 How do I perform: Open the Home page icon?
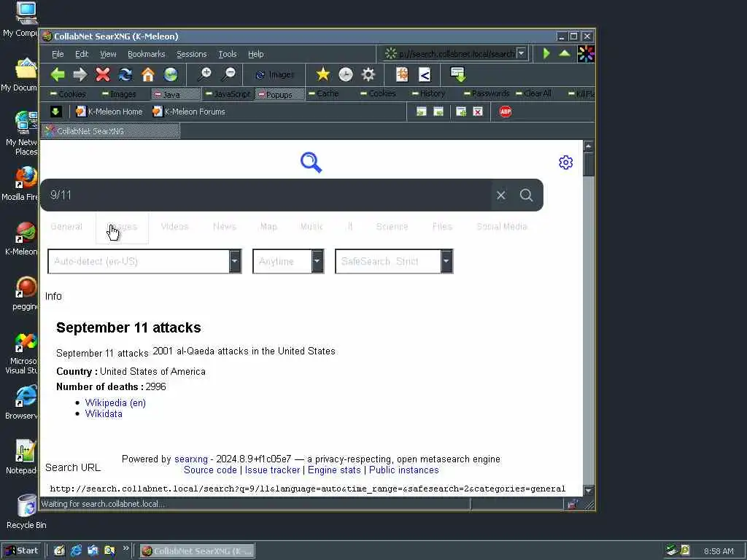coord(148,74)
